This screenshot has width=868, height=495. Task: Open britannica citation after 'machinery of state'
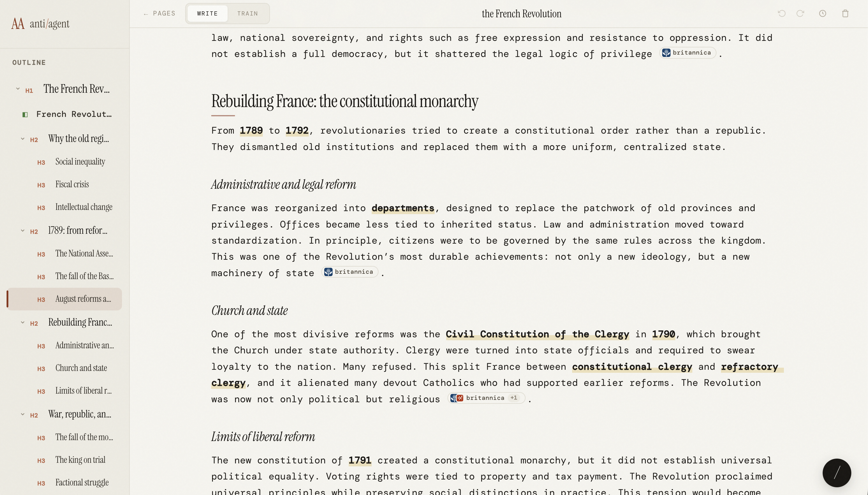[x=350, y=272]
